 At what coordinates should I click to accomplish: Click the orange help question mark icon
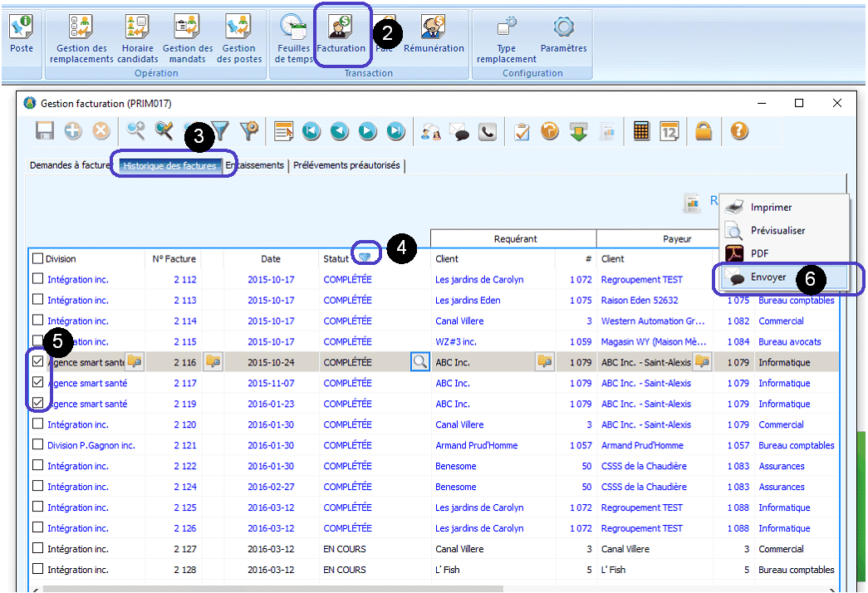(x=738, y=131)
